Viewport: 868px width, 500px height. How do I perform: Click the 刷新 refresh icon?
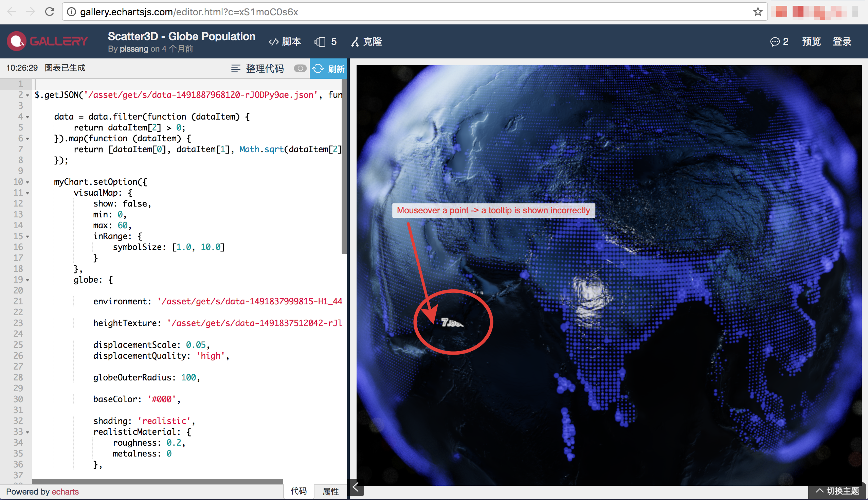319,68
